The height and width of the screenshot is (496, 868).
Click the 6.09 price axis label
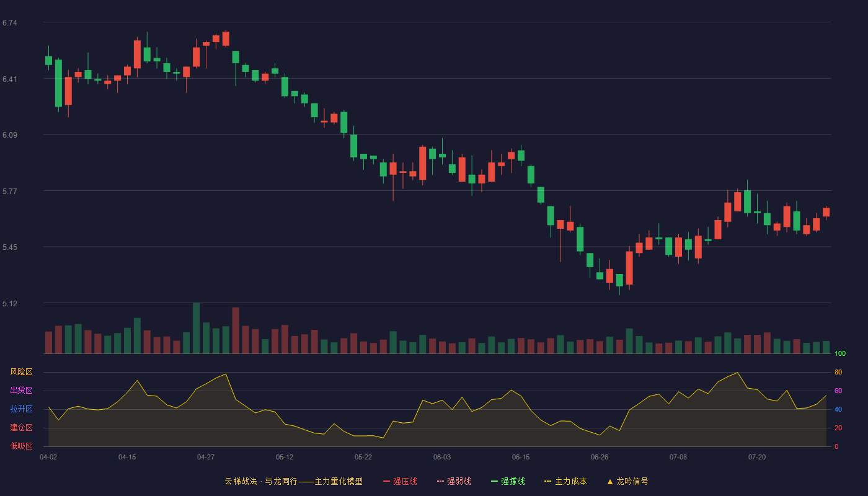pyautogui.click(x=10, y=135)
